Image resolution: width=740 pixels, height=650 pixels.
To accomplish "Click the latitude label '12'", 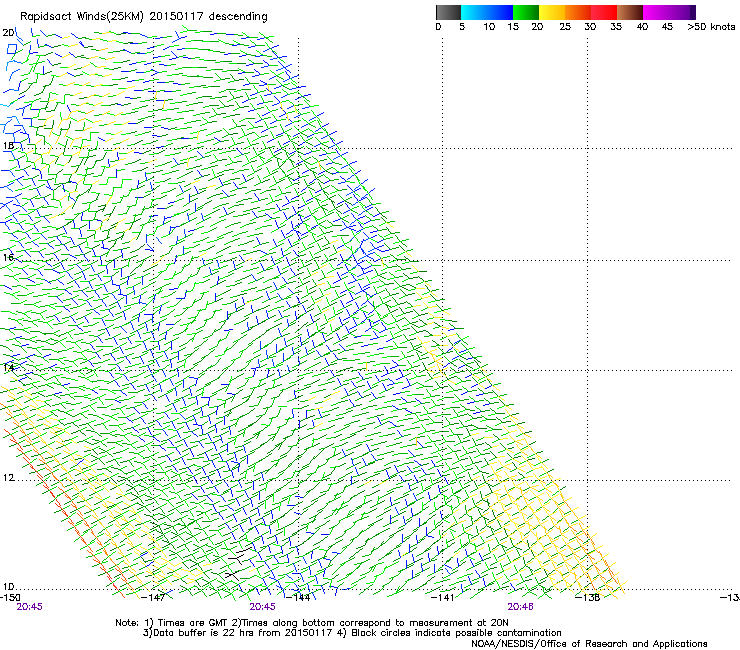I will point(8,478).
